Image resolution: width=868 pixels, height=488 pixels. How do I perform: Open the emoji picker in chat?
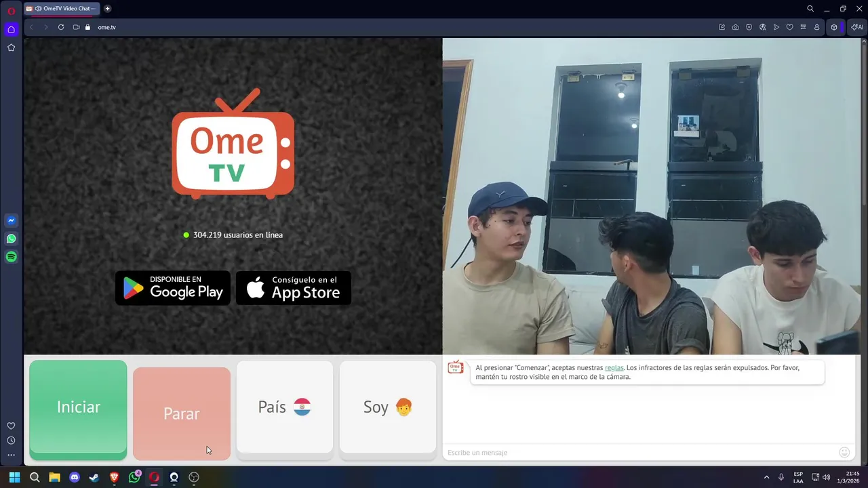pos(844,452)
